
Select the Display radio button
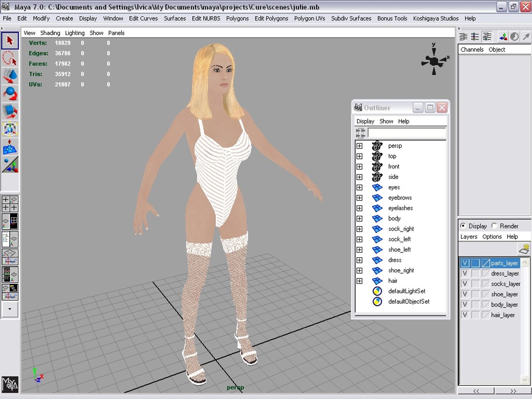[x=463, y=226]
